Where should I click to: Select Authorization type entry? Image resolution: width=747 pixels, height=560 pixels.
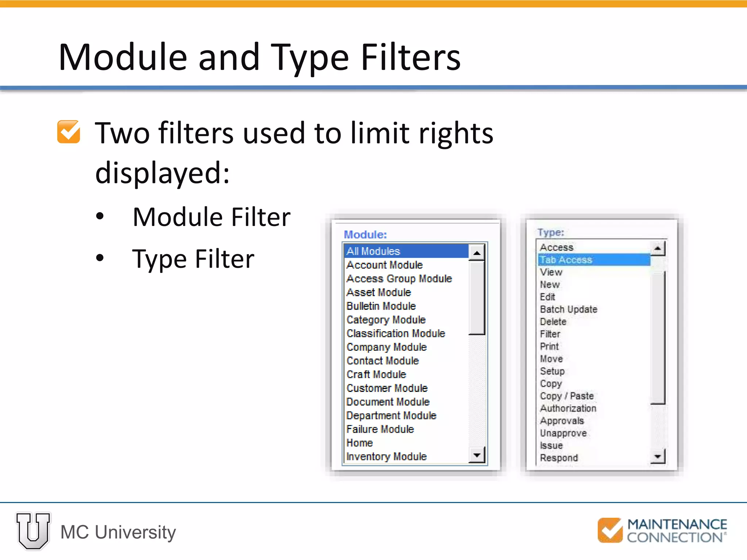pos(594,409)
